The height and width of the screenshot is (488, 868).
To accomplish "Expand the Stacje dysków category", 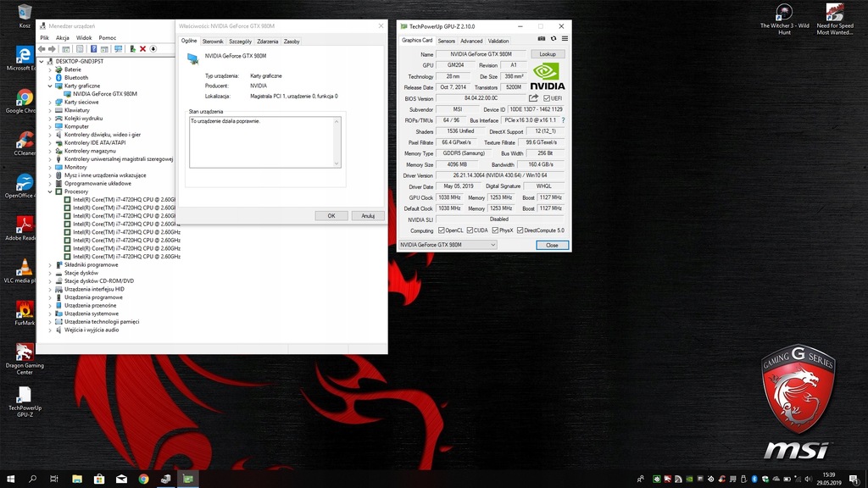I will pyautogui.click(x=50, y=273).
